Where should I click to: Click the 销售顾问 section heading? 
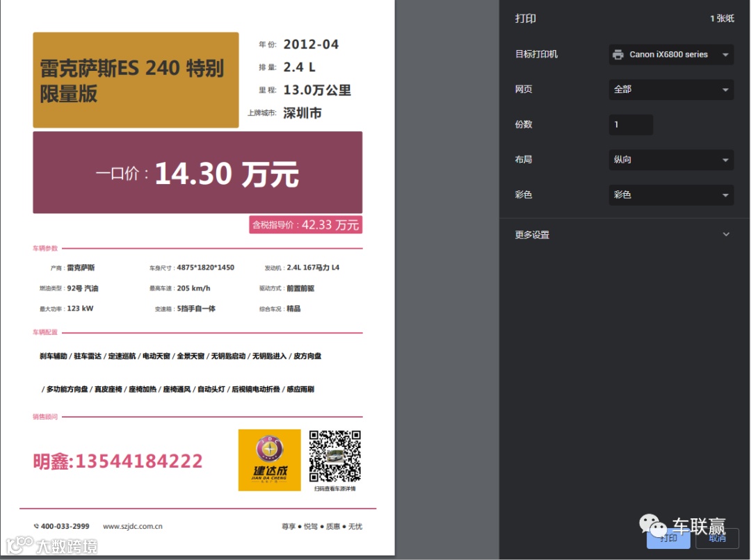tap(45, 417)
